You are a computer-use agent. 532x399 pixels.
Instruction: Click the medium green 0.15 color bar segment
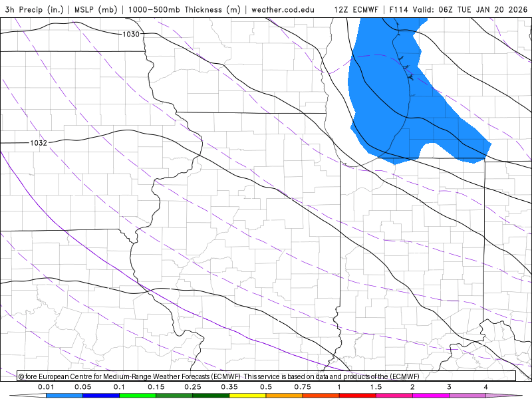pos(174,396)
